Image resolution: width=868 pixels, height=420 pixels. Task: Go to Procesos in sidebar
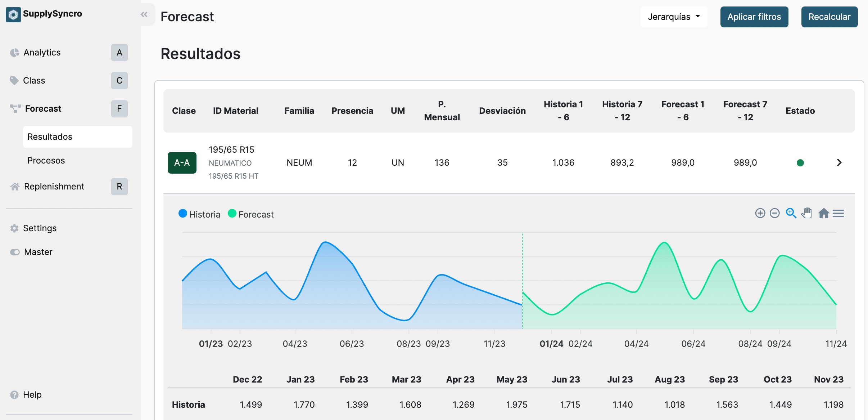(46, 161)
